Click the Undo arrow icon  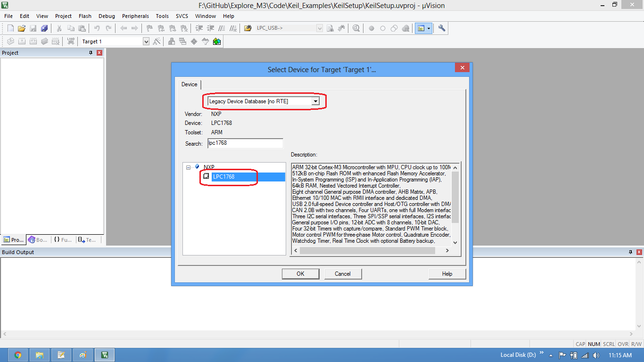97,28
